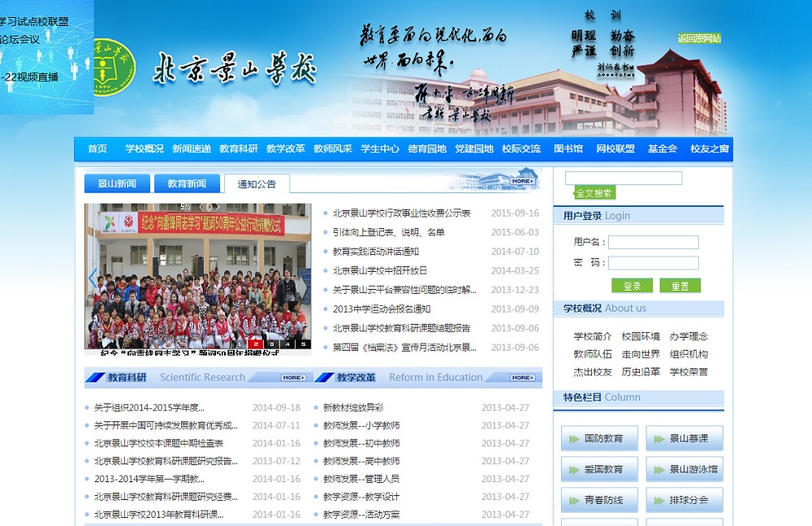Switch to 通知公告 tab
This screenshot has width=812, height=526.
pos(257,183)
